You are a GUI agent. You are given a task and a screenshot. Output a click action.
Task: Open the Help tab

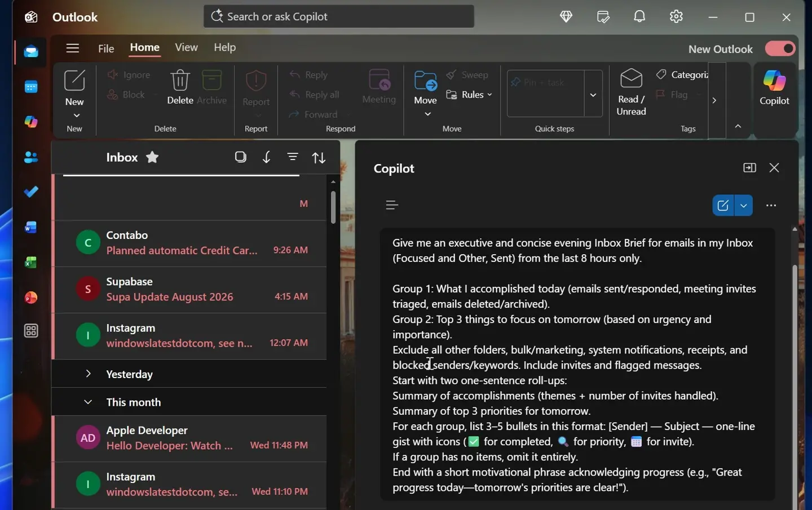(224, 47)
